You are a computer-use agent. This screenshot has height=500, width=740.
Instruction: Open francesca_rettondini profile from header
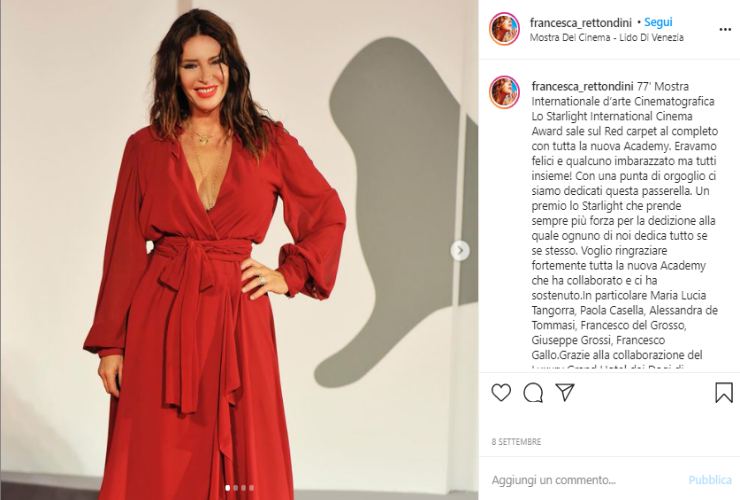(x=580, y=23)
